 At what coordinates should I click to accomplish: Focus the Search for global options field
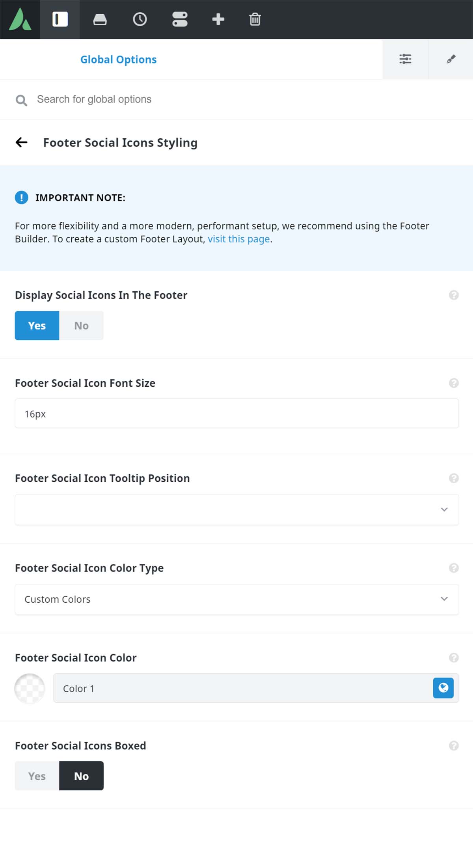pyautogui.click(x=236, y=99)
